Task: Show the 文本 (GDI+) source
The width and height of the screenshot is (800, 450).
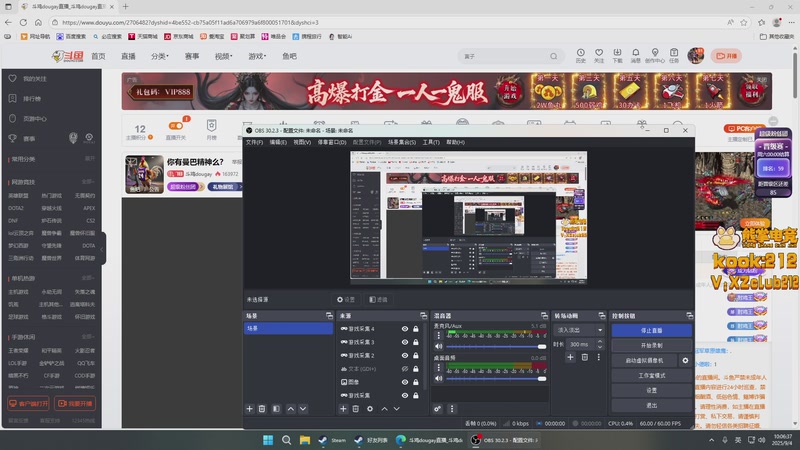Action: (x=405, y=369)
